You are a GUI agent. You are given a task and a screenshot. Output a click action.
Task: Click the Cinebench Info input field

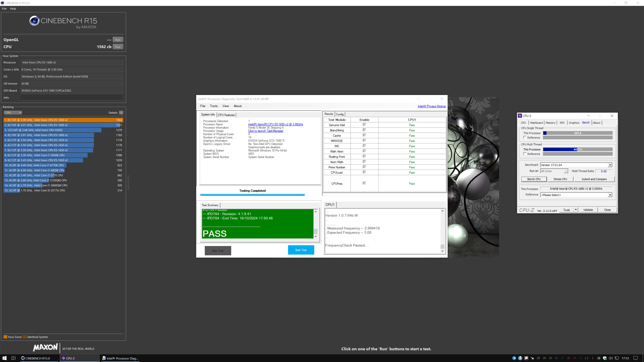point(72,98)
